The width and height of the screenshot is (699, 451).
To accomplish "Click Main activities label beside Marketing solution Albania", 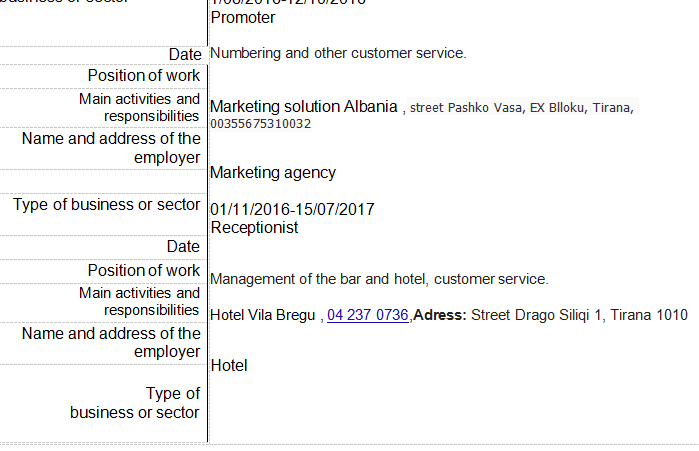I will (x=139, y=108).
